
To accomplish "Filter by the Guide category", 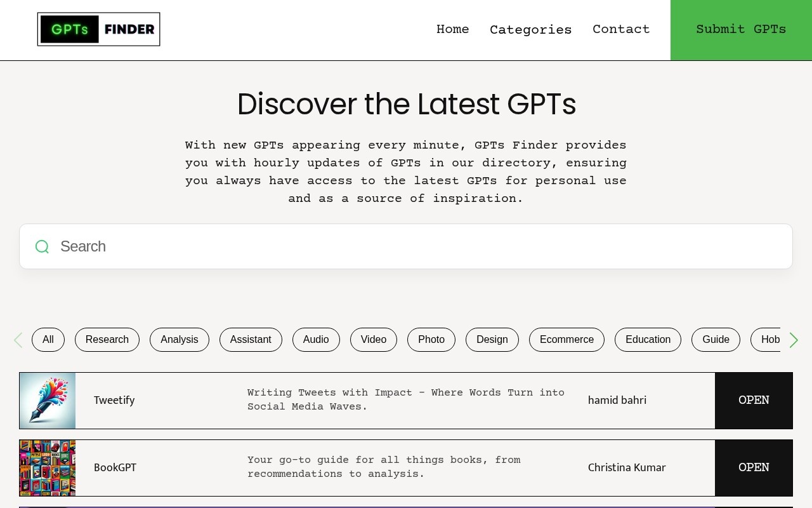I will (x=716, y=340).
